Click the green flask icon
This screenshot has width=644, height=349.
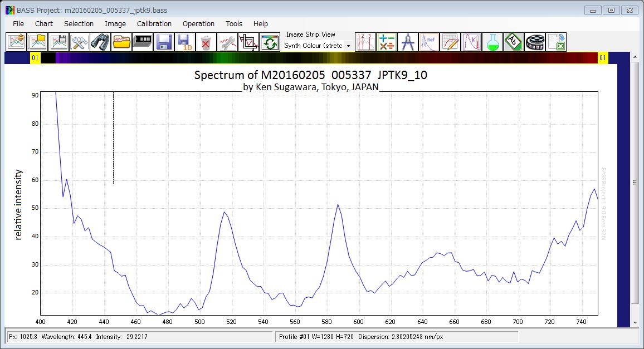click(x=492, y=42)
